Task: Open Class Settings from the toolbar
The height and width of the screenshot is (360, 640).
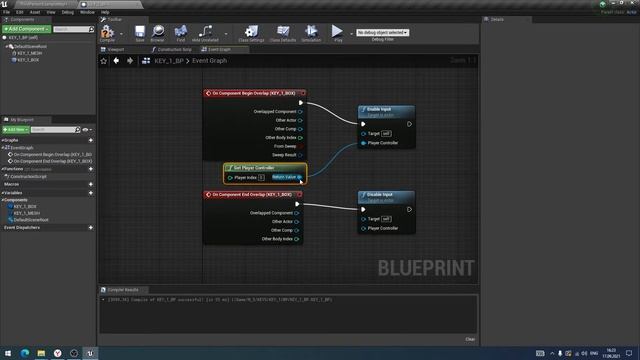Action: (x=251, y=33)
